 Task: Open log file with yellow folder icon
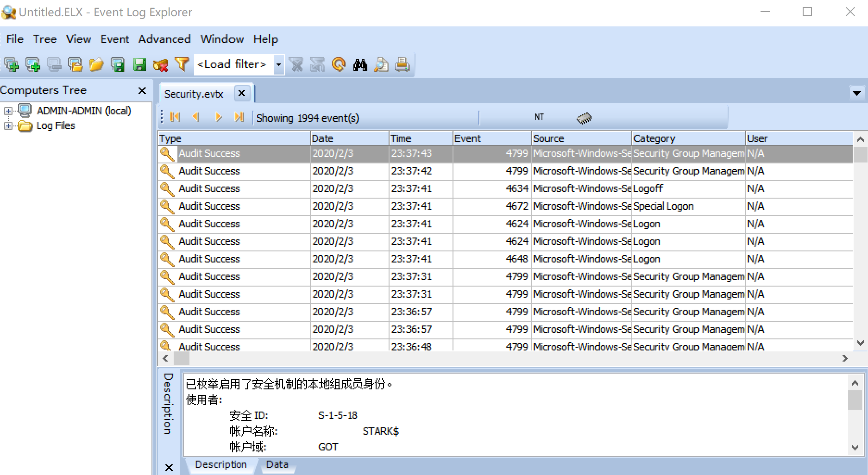click(96, 64)
